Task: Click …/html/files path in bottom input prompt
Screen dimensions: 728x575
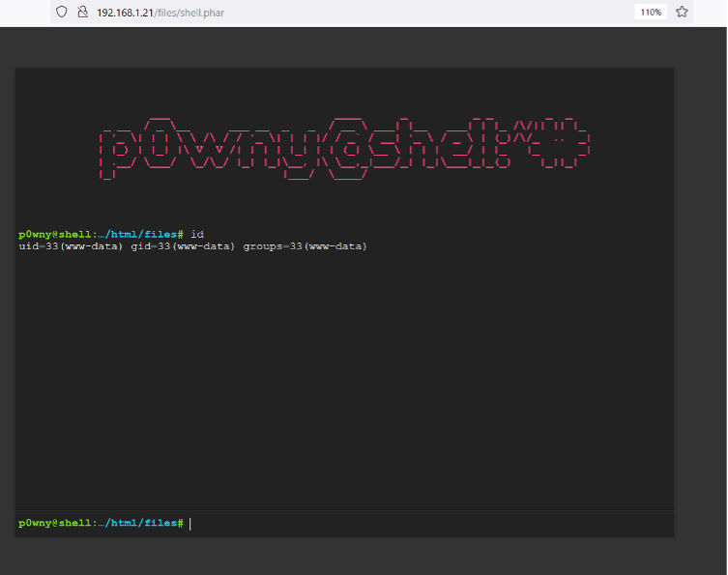Action: point(141,523)
